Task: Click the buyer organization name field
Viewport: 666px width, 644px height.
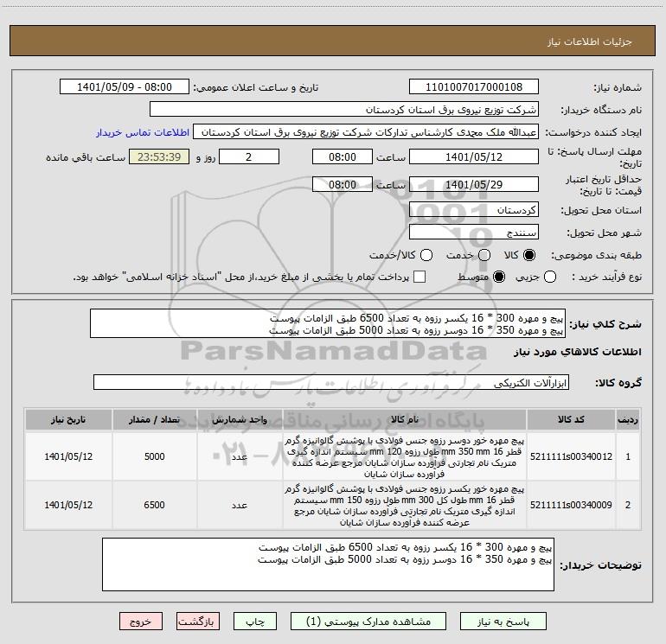Action: coord(344,110)
